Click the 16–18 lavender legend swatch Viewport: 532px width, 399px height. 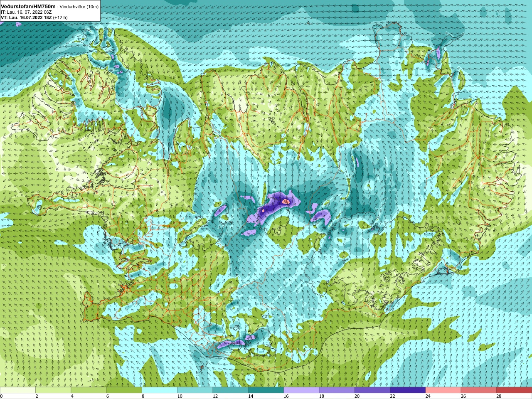pos(301,390)
